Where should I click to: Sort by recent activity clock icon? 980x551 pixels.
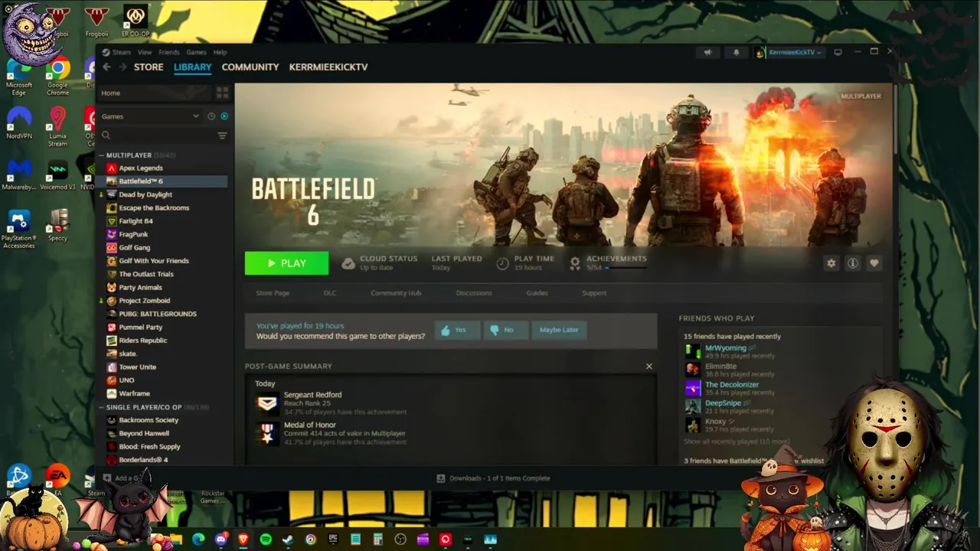coord(211,116)
